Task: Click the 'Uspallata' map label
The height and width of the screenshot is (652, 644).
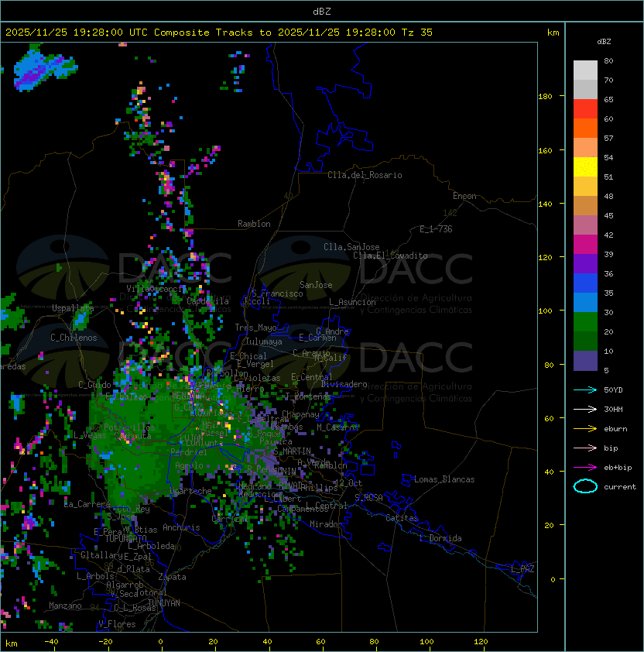Action: click(73, 308)
